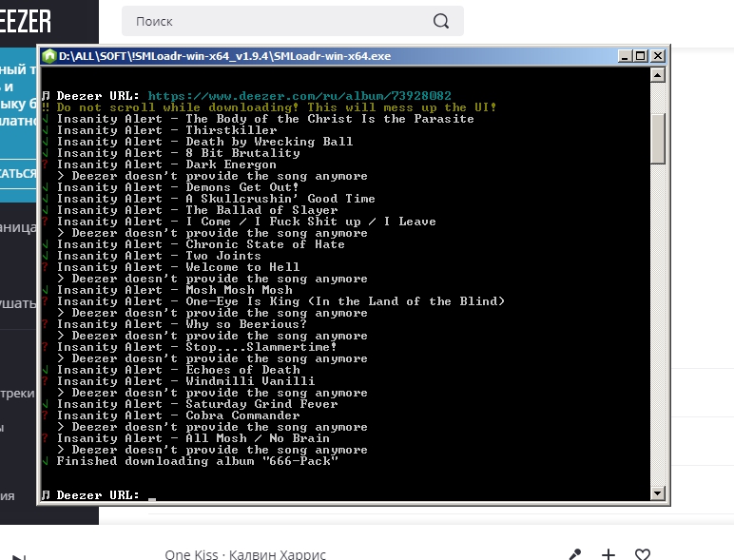Click the Deezer logo in the sidebar
Image resolution: width=734 pixels, height=560 pixels.
point(26,22)
